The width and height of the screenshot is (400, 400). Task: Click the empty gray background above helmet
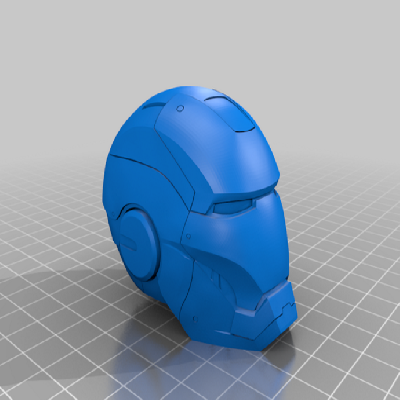coord(200,40)
